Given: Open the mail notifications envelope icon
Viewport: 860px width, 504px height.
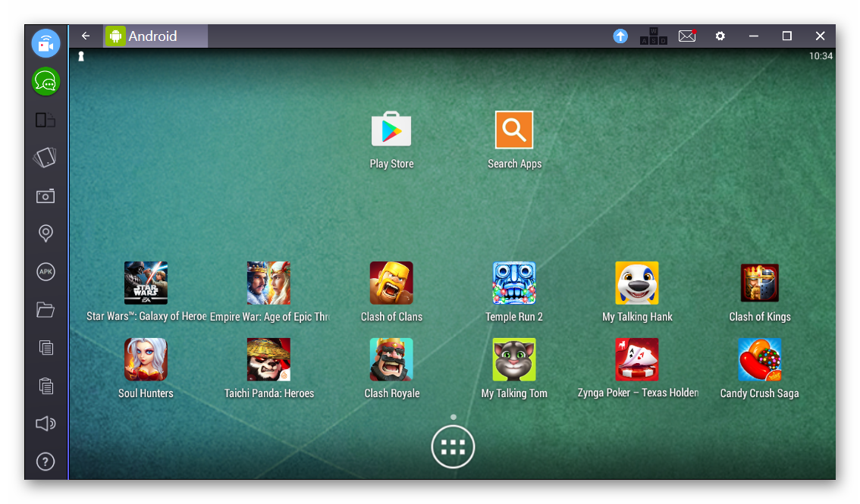Looking at the screenshot, I should pos(687,36).
